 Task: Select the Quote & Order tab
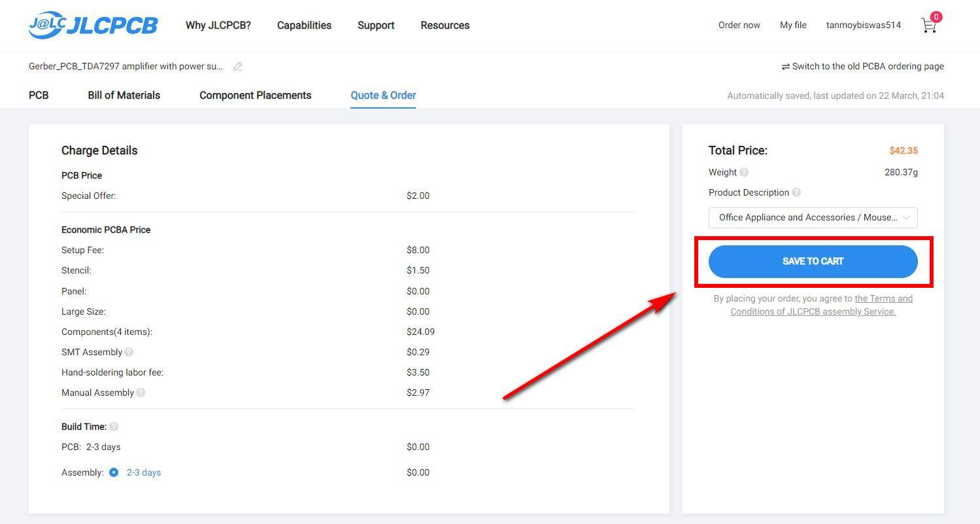pyautogui.click(x=383, y=95)
